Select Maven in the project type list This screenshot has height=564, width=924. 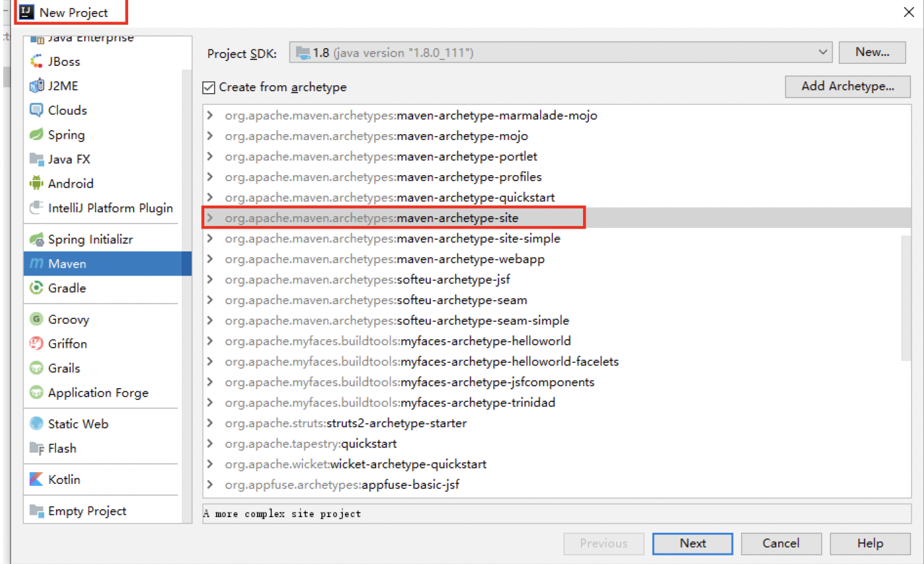tap(67, 264)
